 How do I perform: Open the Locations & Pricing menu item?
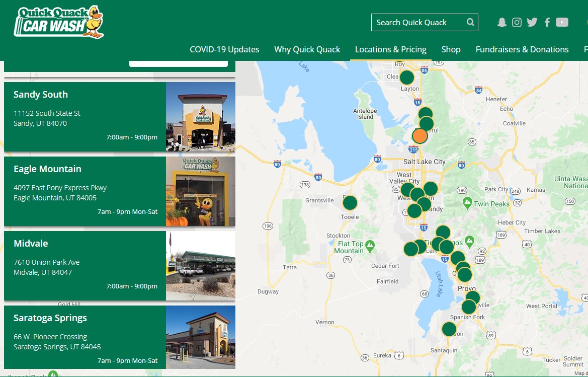pos(391,49)
